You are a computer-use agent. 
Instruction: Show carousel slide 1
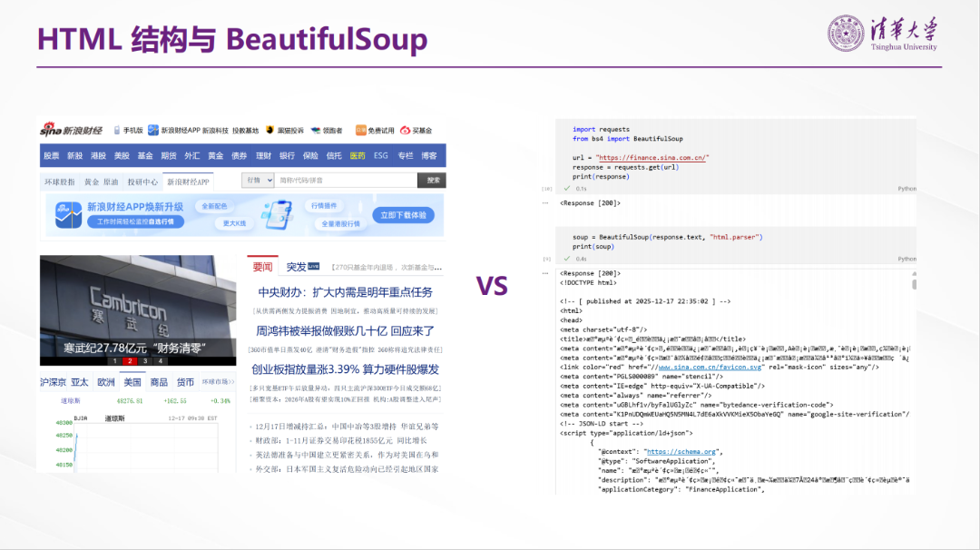point(114,360)
